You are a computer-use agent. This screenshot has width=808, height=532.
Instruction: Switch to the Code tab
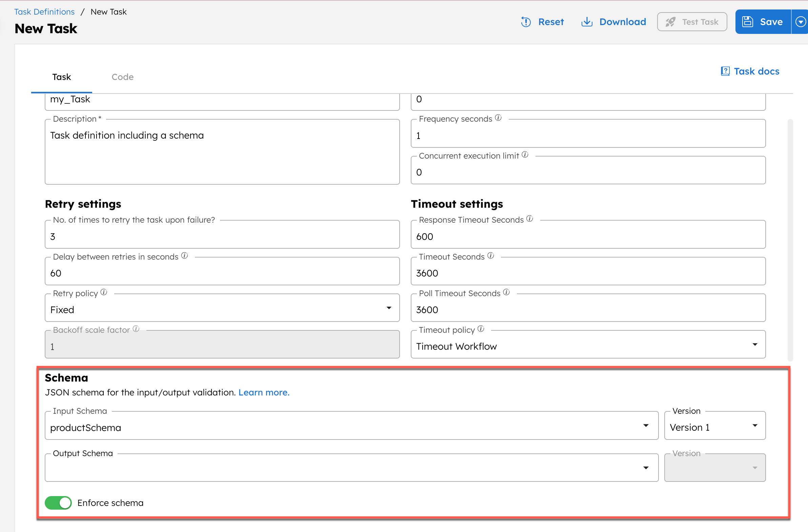pyautogui.click(x=123, y=77)
